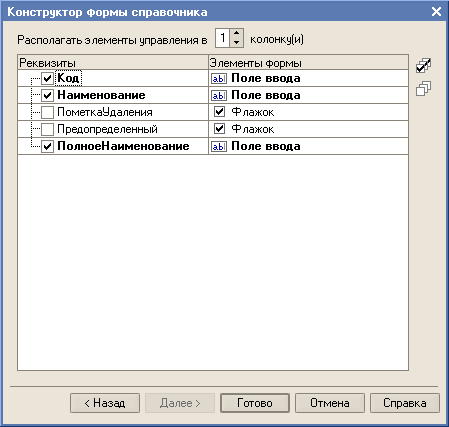Finish the wizard with Готово

(x=255, y=403)
